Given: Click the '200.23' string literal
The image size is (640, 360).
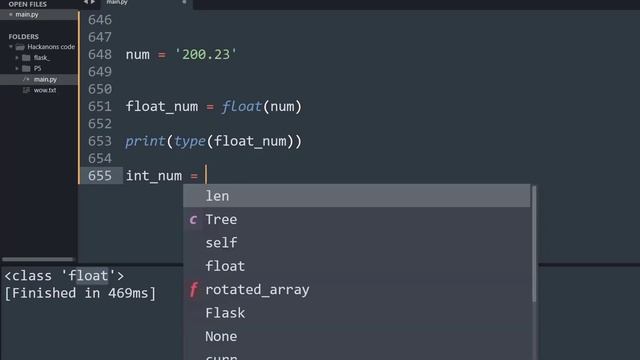Looking at the screenshot, I should click(206, 54).
